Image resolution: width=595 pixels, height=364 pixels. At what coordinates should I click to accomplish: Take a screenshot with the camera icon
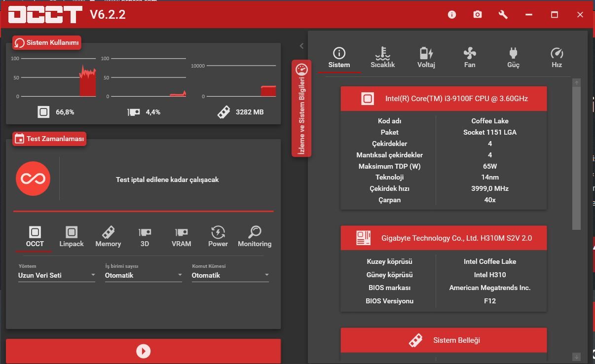coord(478,15)
